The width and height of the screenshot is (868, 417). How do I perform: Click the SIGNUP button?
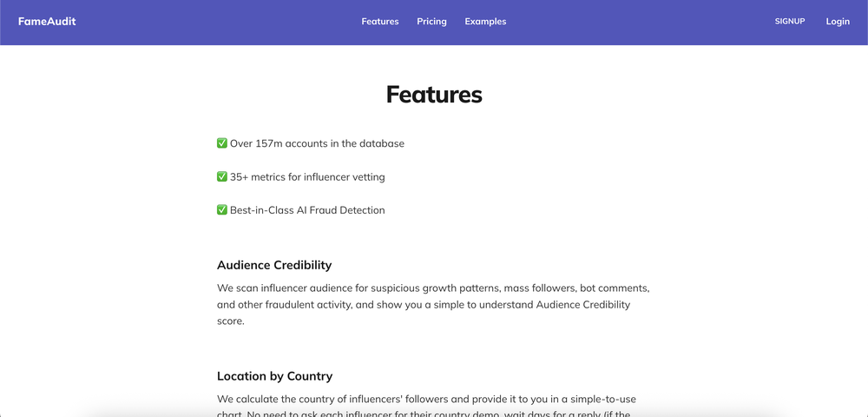(x=790, y=22)
